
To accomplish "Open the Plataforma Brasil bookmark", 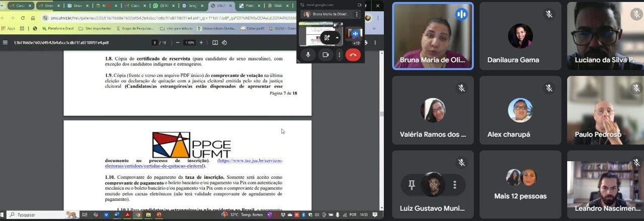I will click(x=59, y=29).
